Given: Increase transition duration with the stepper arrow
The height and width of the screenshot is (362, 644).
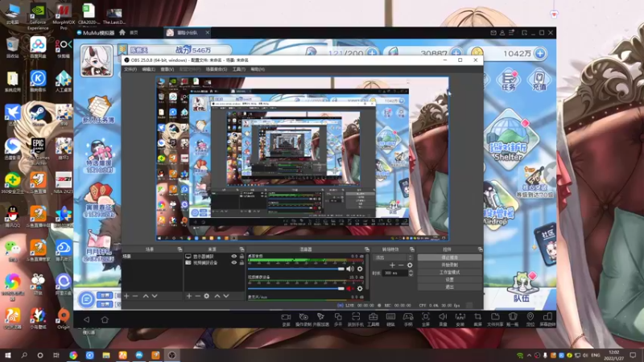Looking at the screenshot, I should (x=411, y=271).
